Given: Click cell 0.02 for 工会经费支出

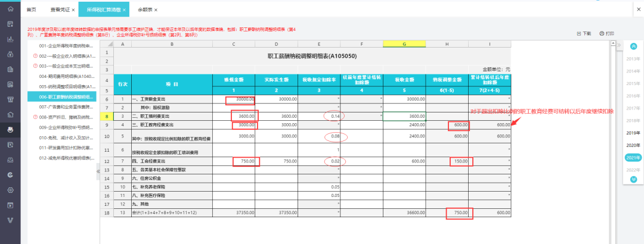Looking at the screenshot, I should pos(319,161).
